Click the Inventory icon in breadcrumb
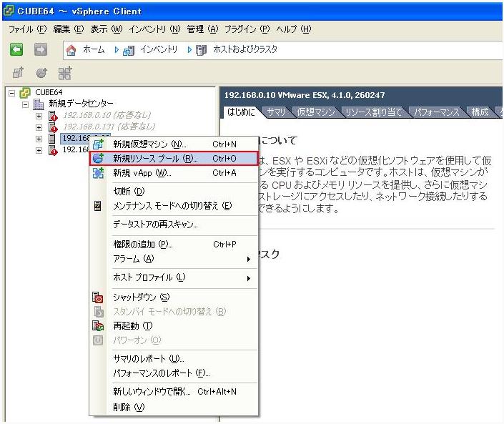Viewport: 504px width, 424px height. click(129, 50)
